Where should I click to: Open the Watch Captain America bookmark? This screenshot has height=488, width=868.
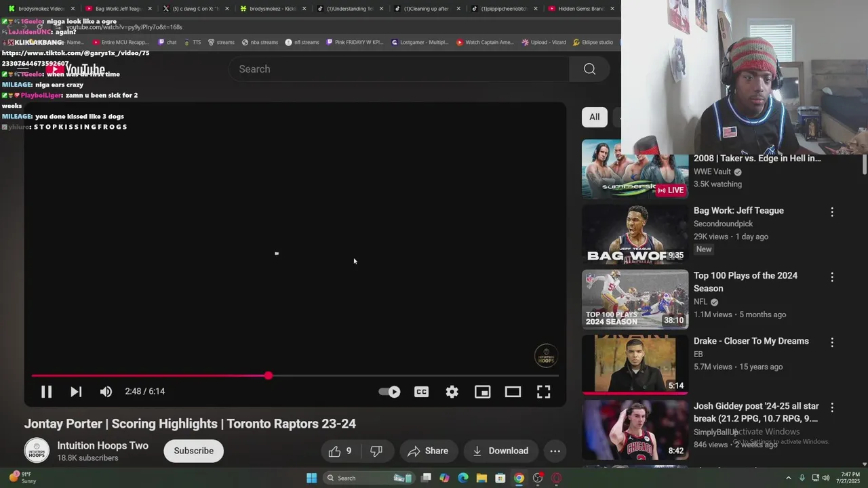coord(485,42)
